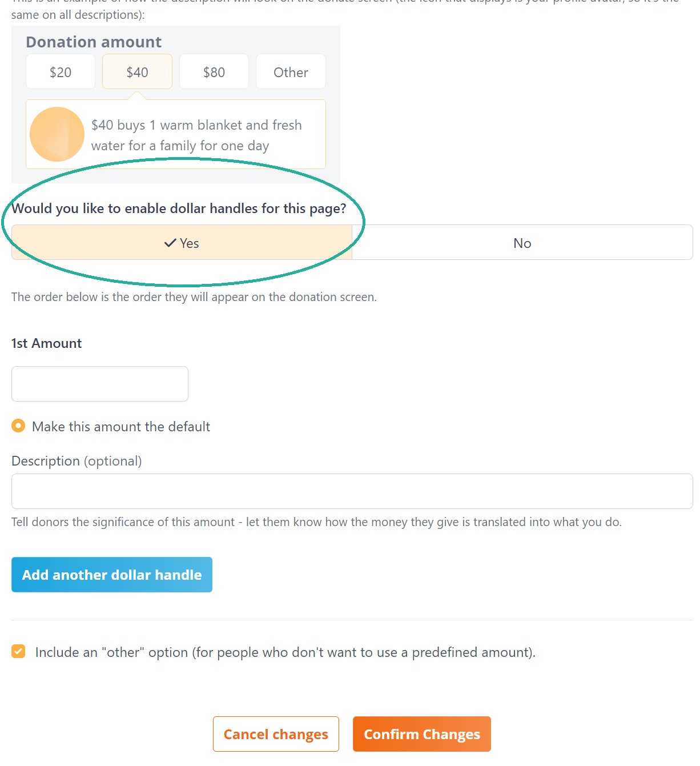Click the checkmark icon beside Yes

170,243
